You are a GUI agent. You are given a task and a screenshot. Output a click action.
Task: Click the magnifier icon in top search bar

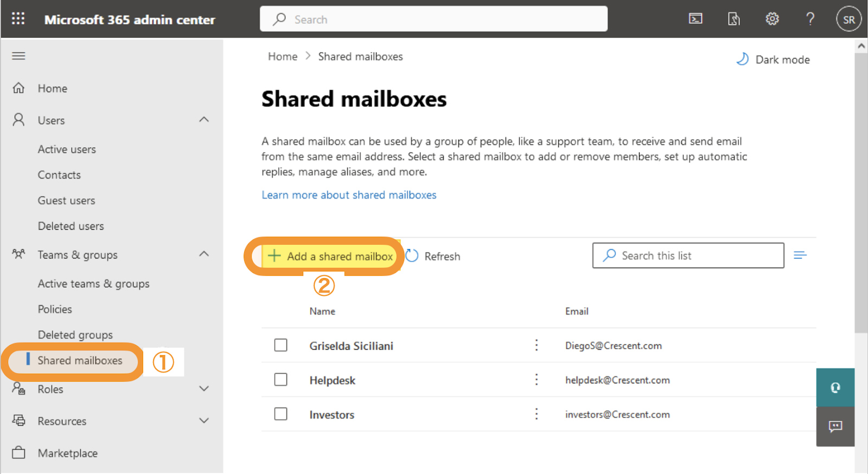279,19
